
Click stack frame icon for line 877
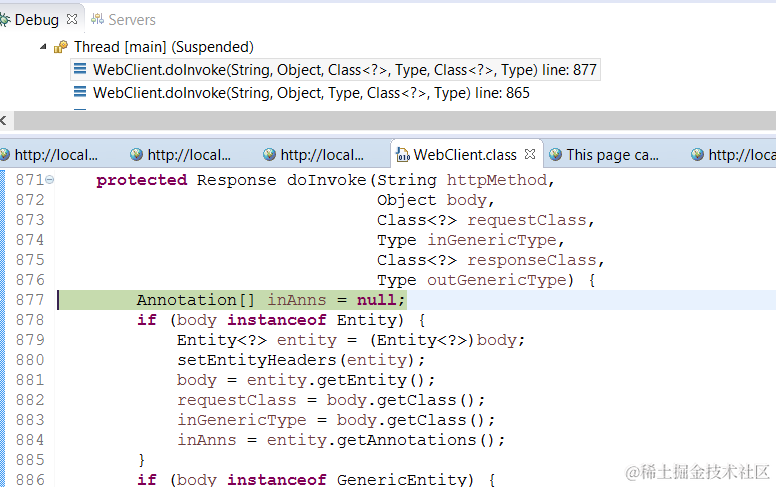(x=80, y=69)
